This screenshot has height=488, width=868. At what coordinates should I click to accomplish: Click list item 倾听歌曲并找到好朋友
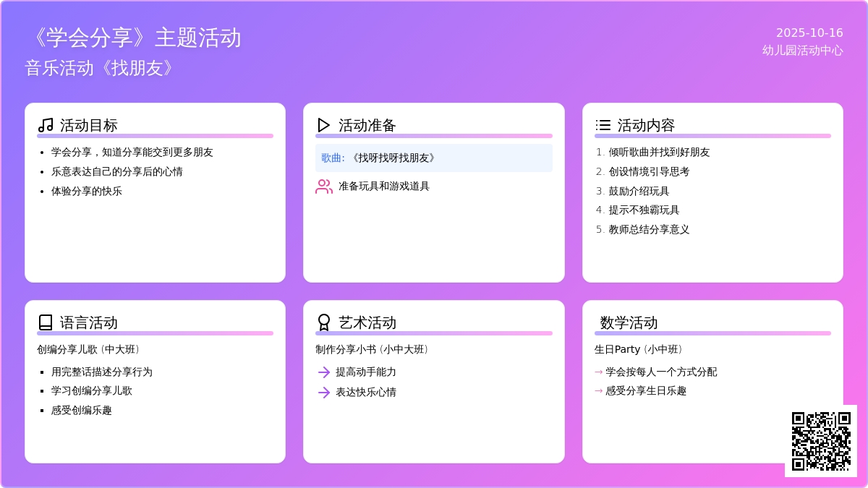point(659,153)
